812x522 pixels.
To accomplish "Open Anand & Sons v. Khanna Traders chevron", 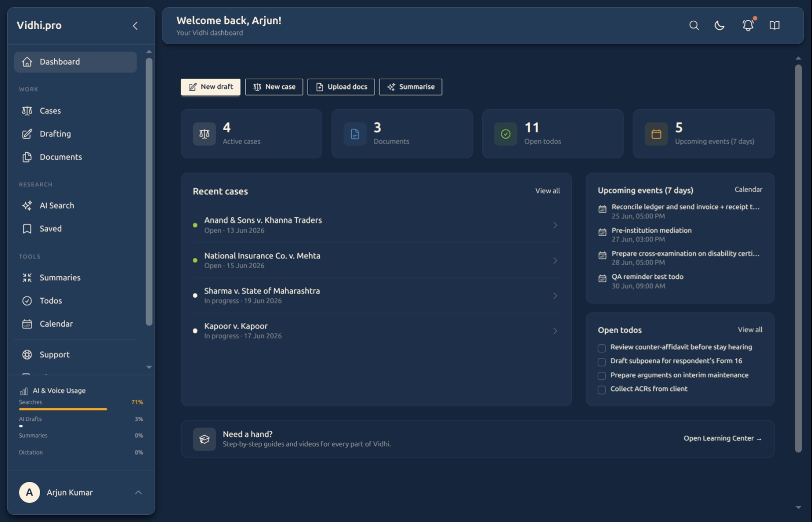I will (555, 225).
